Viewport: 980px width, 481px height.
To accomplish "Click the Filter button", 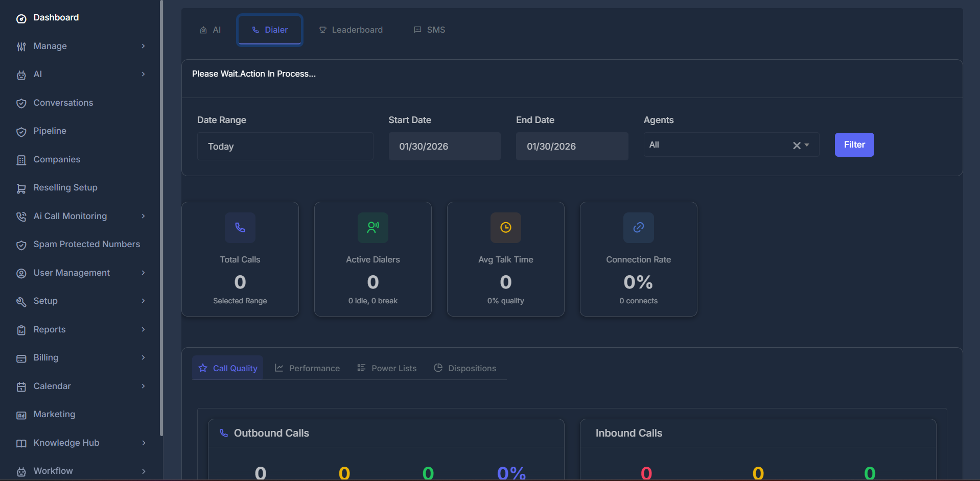I will (853, 145).
